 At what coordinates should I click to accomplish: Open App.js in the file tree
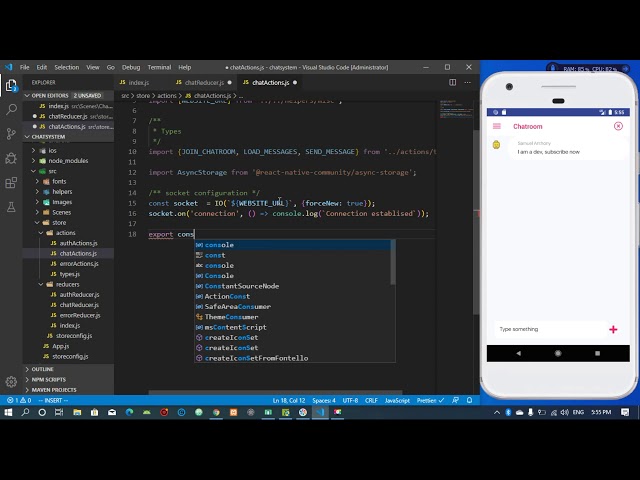pyautogui.click(x=60, y=346)
